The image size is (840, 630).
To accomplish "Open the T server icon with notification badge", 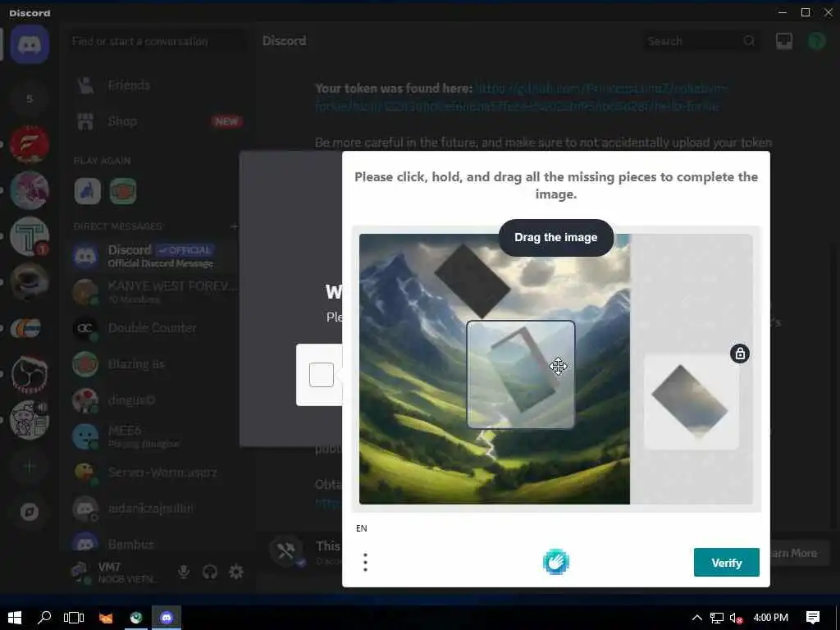I will click(x=30, y=236).
